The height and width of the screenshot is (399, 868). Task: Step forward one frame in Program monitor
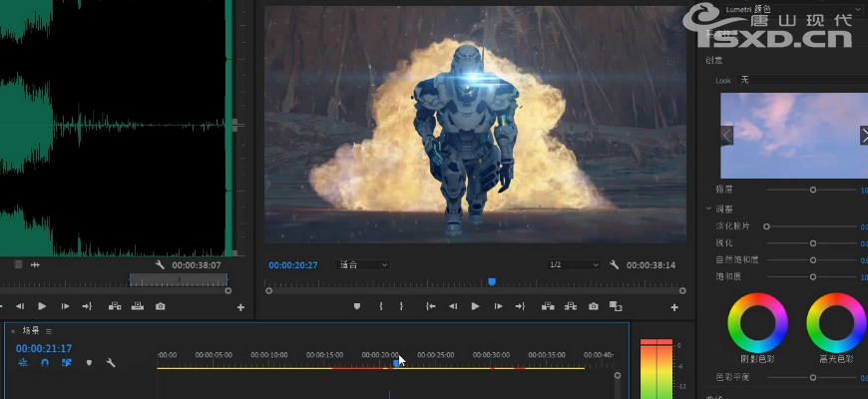[498, 306]
